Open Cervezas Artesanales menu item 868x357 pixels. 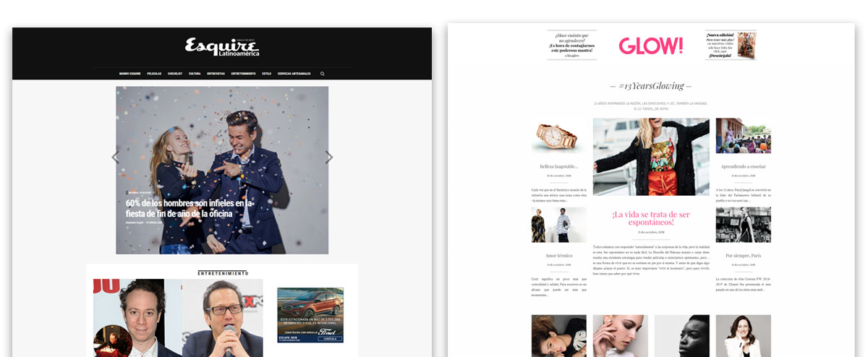[x=294, y=74]
